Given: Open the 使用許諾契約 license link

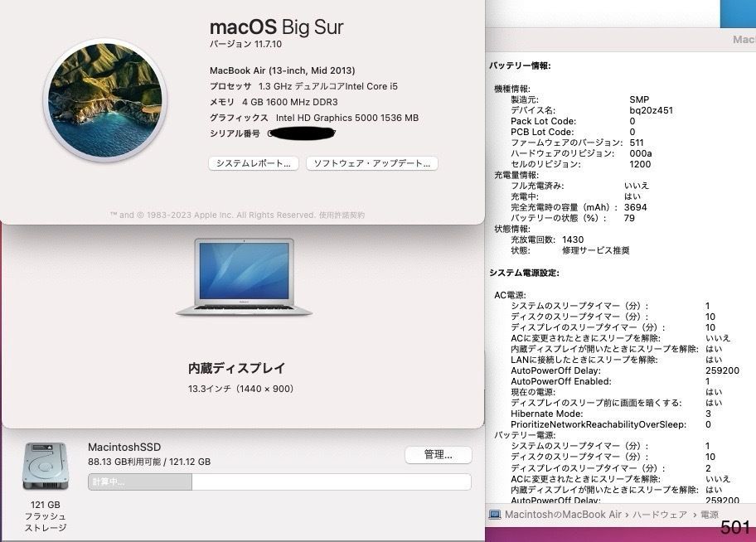Looking at the screenshot, I should click(x=342, y=215).
